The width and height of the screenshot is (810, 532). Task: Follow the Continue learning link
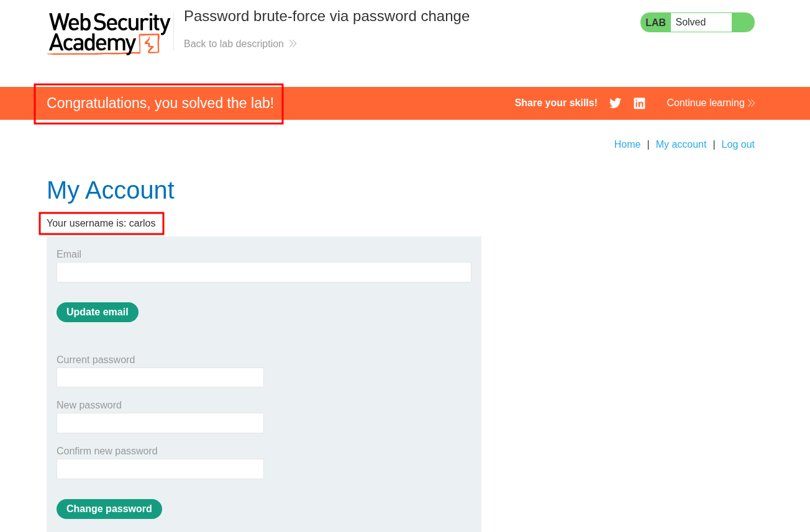[x=705, y=103]
